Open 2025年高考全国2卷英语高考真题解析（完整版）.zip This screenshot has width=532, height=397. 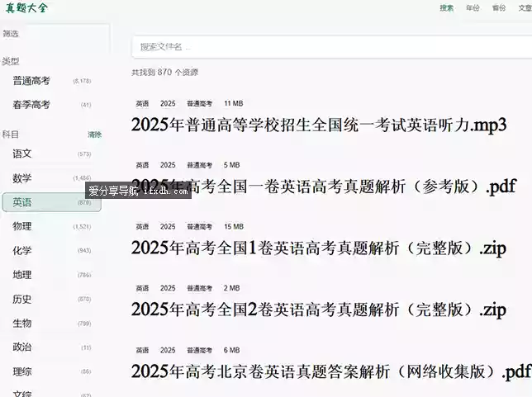[x=319, y=310]
